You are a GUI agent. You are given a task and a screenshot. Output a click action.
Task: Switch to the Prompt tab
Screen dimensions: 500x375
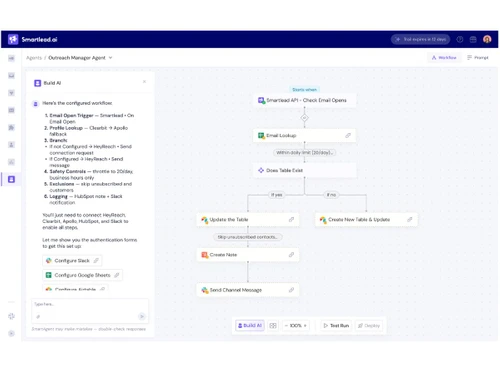click(x=478, y=58)
